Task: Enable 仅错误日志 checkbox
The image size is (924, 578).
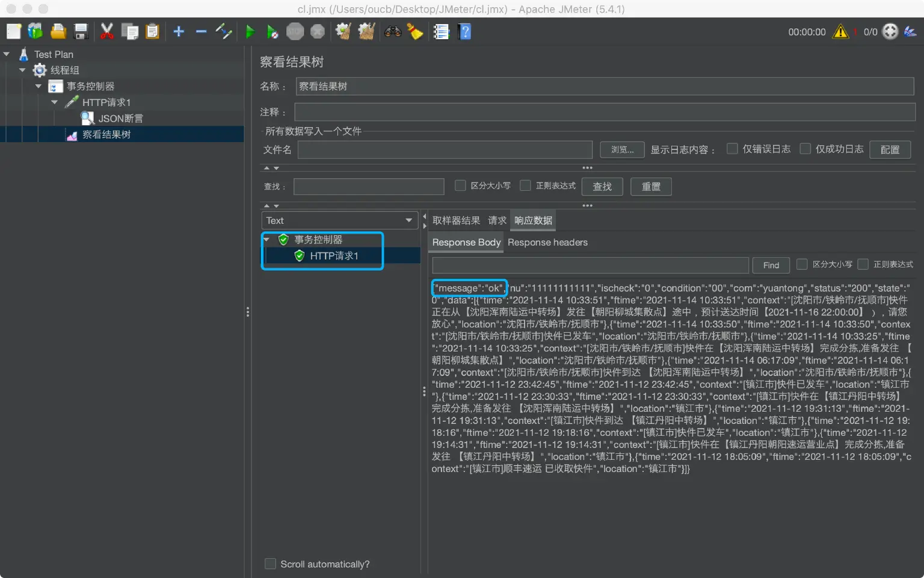Action: point(732,148)
